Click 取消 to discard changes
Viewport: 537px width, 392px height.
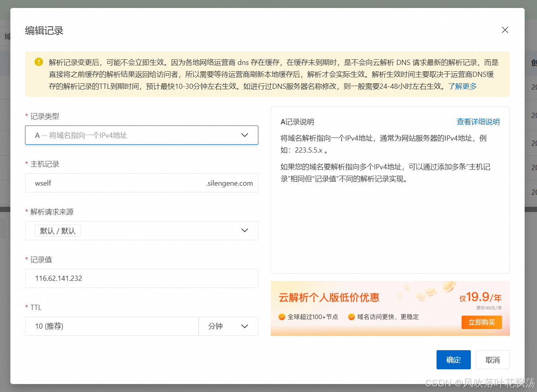(492, 360)
